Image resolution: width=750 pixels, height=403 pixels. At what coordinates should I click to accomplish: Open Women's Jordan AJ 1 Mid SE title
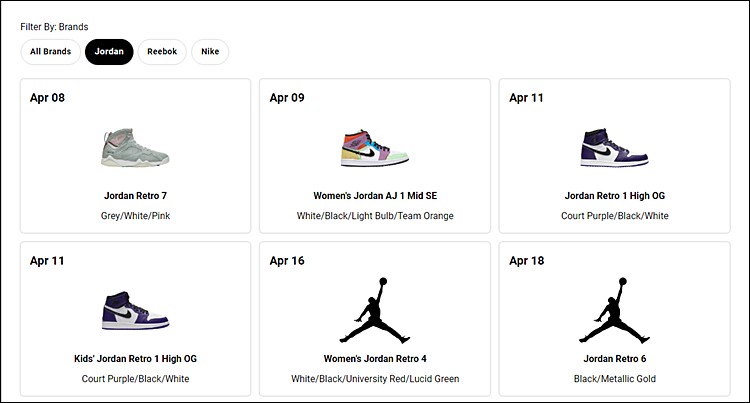[375, 196]
